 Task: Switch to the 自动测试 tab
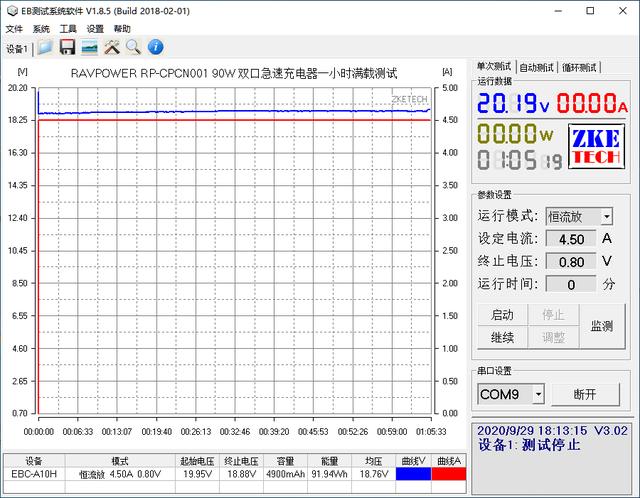537,67
